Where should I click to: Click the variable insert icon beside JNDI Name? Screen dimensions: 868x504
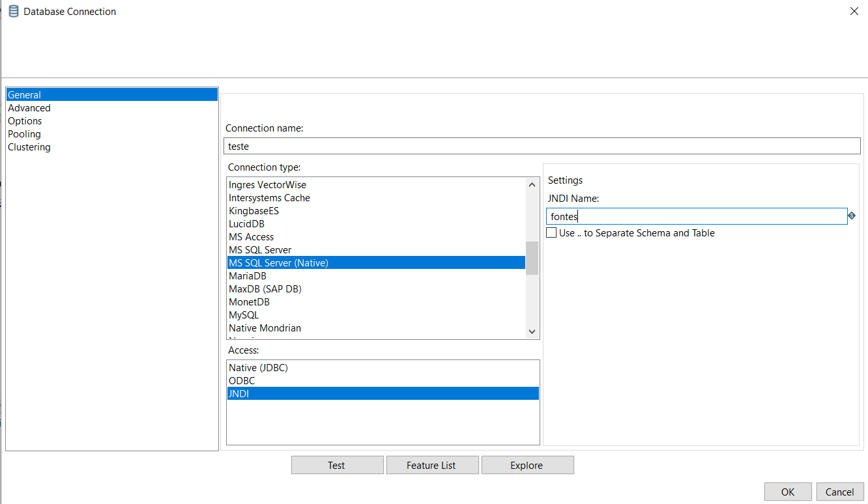[852, 216]
